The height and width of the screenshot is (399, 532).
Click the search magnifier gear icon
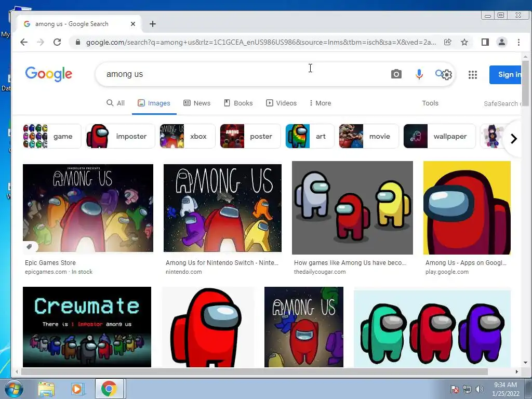coord(444,74)
